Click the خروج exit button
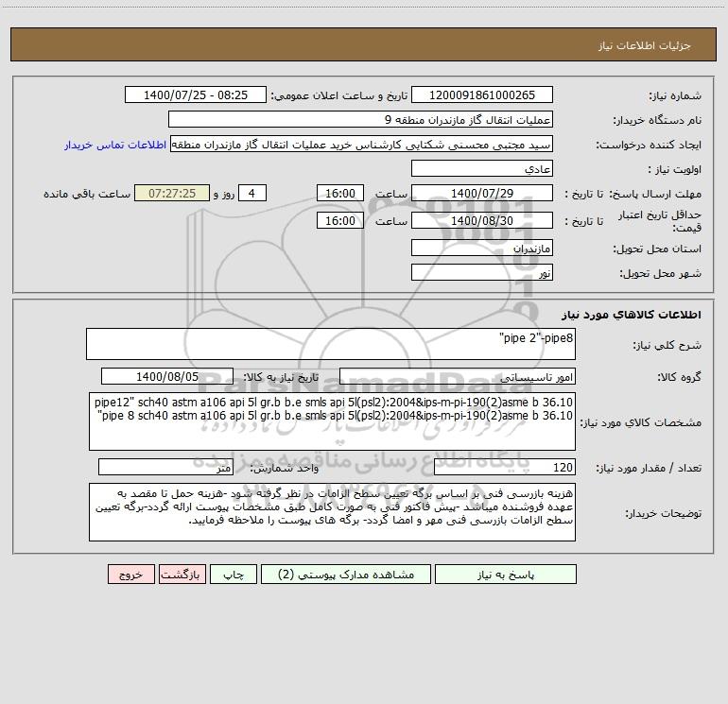 click(x=130, y=574)
